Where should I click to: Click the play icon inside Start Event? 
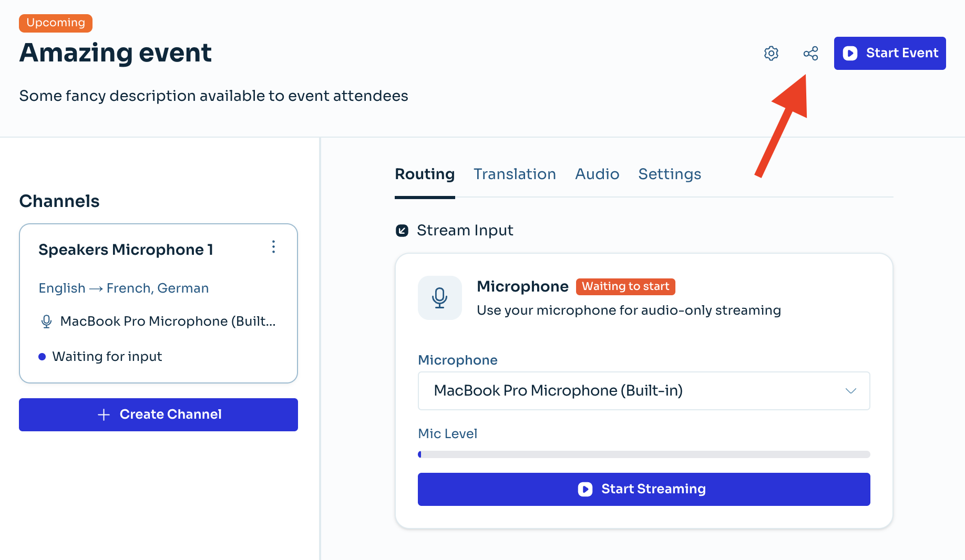click(x=850, y=53)
